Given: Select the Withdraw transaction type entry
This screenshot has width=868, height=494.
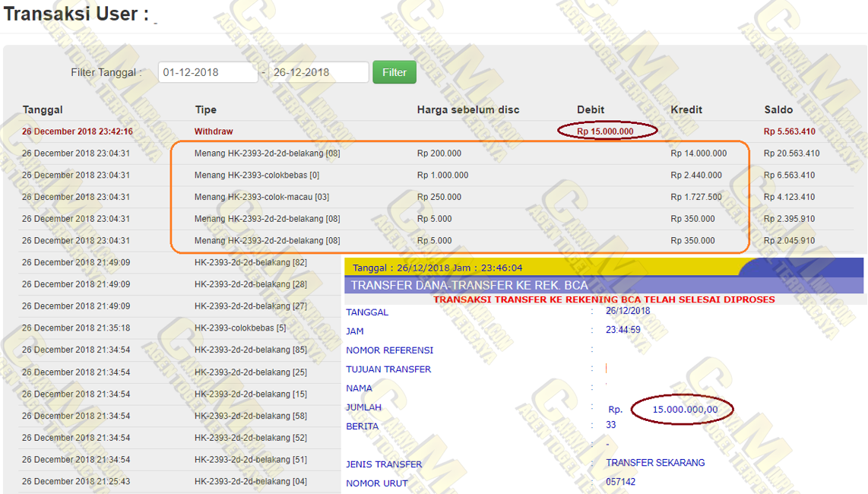Looking at the screenshot, I should (214, 131).
